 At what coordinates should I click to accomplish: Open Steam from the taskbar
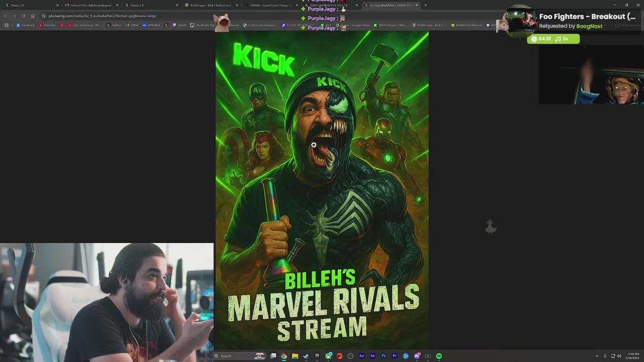(306, 356)
